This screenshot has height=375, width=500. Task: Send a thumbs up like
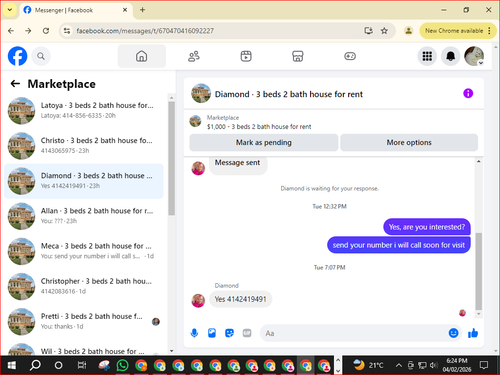click(473, 333)
